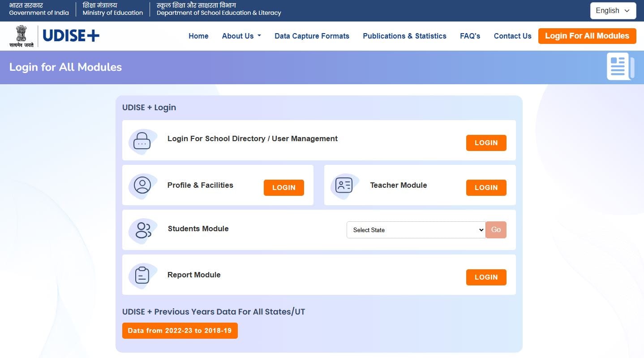Screen dimensions: 644x358
Task: Click the ID card icon for Teacher Module
Action: pos(344,185)
